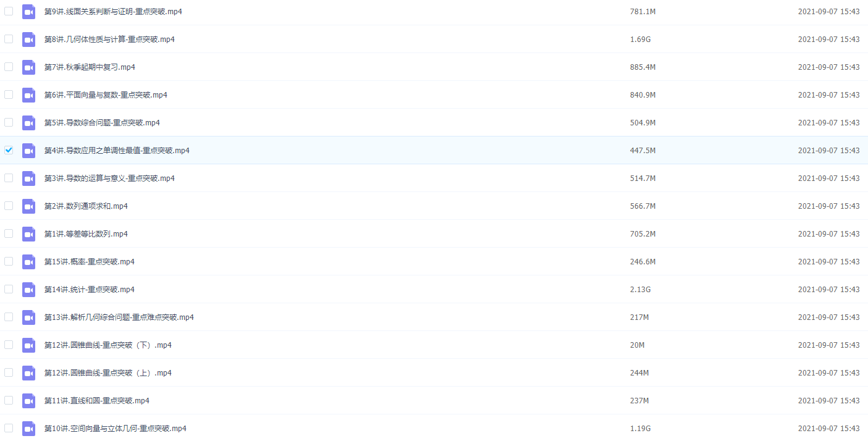This screenshot has width=868, height=441.
Task: Click video icon for 第12讲.圆锥曲线 (下)
Action: 28,345
